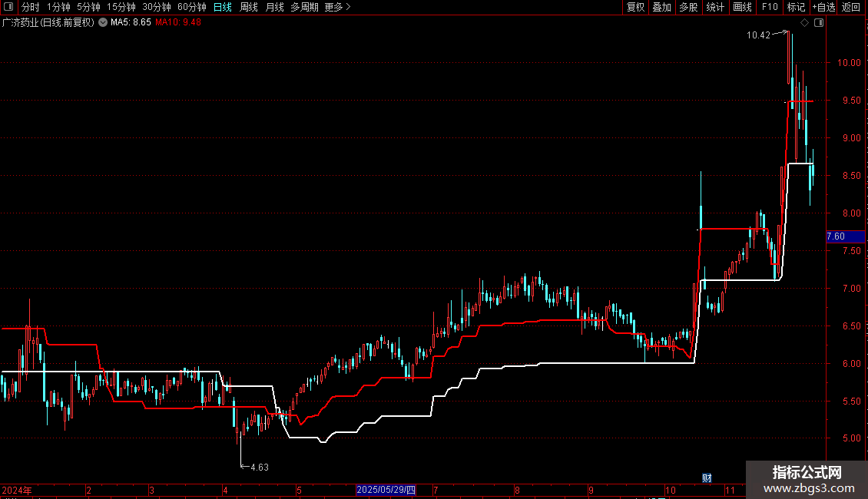
Task: Click the MA5: 8.65 indicator value
Action: [131, 23]
